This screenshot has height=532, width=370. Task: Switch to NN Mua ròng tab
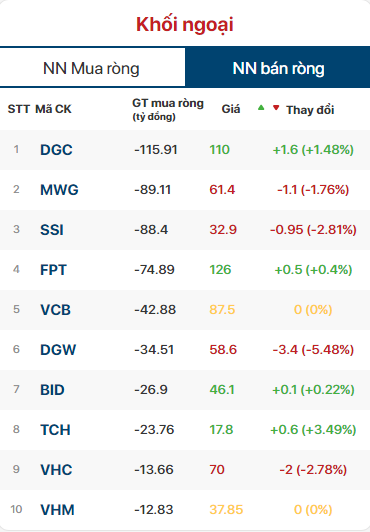coord(92,68)
